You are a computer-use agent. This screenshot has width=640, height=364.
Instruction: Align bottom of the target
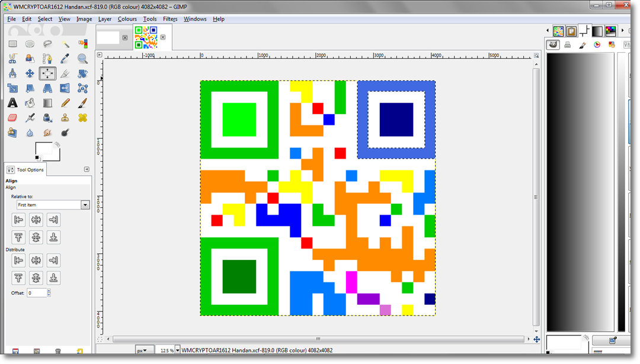click(x=53, y=237)
